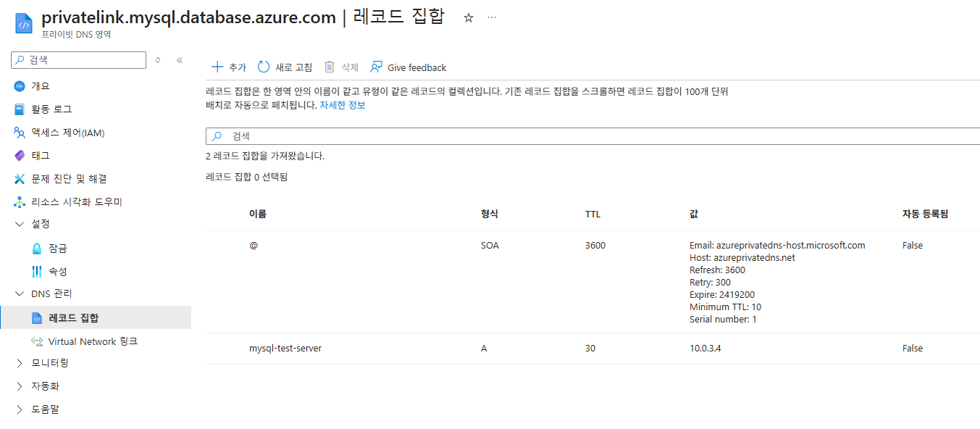Click the 리소스 시각화 도우미 icon

pyautogui.click(x=20, y=202)
